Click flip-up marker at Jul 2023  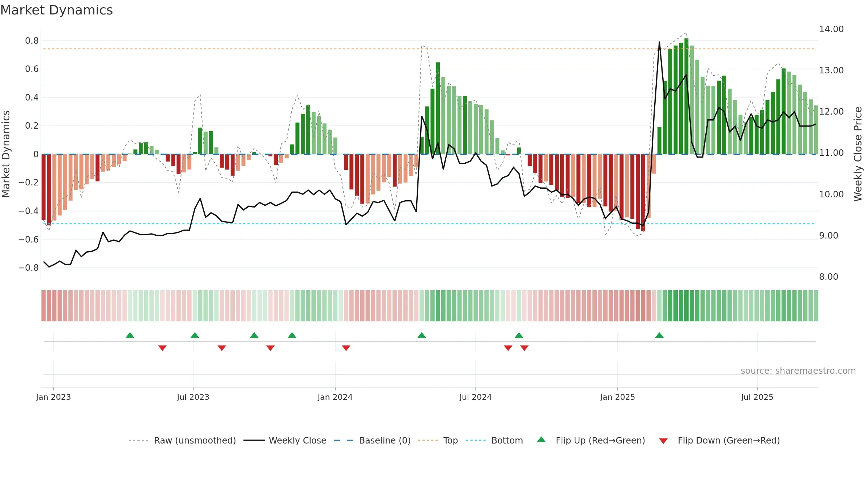[x=195, y=335]
